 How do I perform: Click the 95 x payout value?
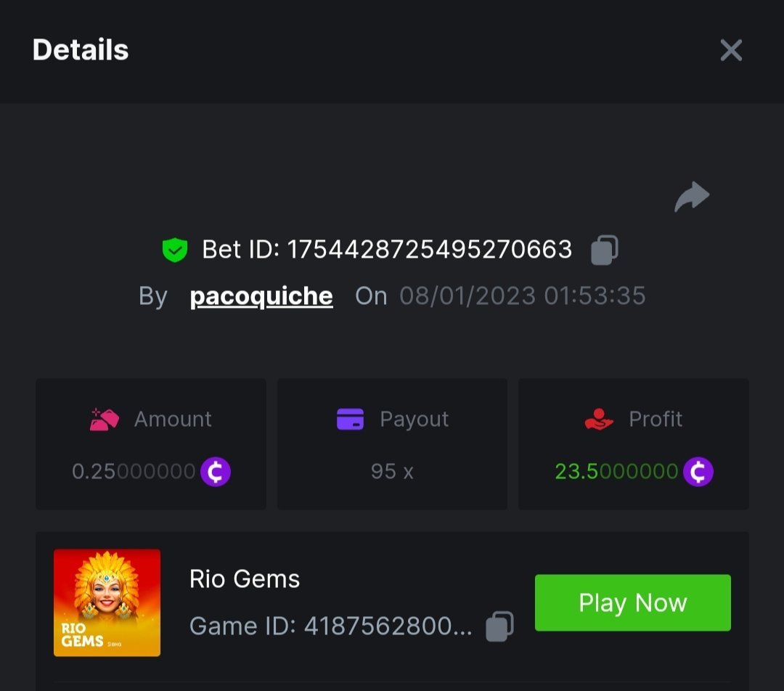(392, 472)
